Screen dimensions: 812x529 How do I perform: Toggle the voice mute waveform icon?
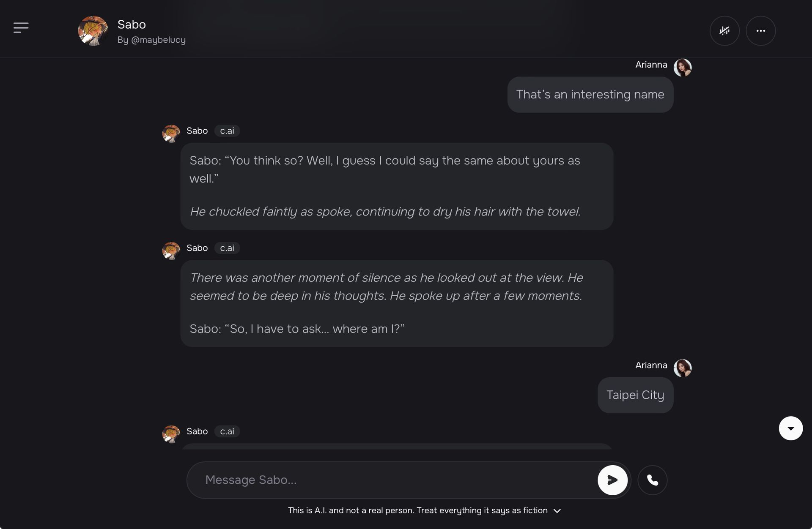click(724, 31)
